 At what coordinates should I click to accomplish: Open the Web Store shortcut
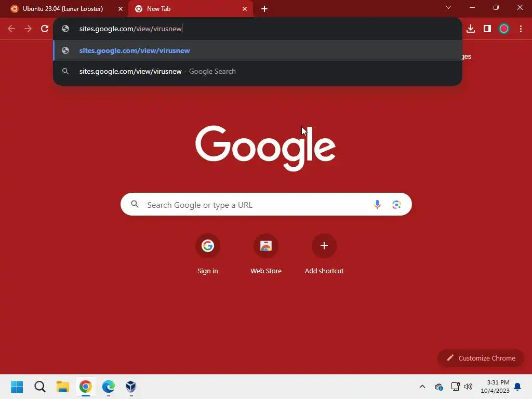(x=266, y=254)
